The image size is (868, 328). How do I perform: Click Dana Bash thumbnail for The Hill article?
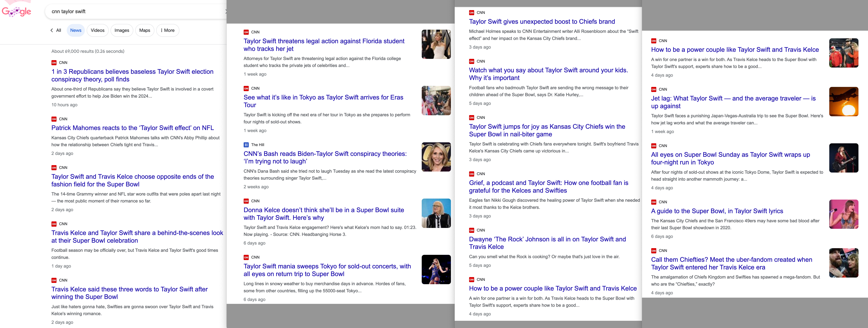[436, 157]
